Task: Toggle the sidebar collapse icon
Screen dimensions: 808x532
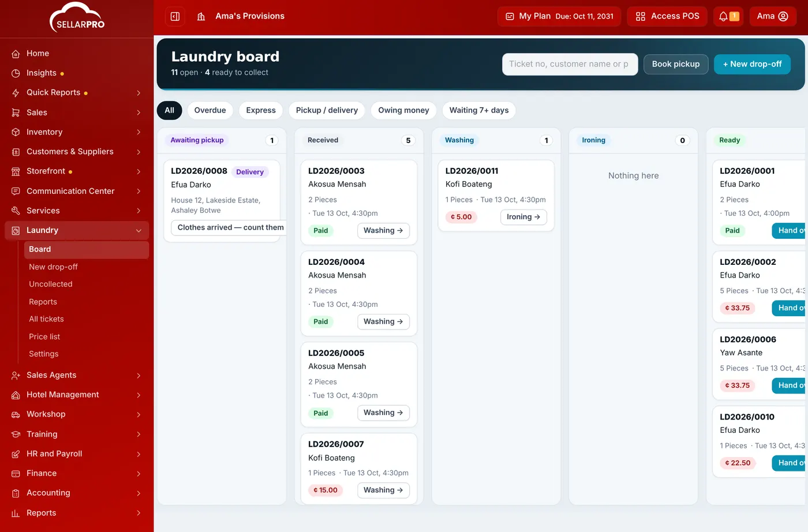Action: pos(175,16)
